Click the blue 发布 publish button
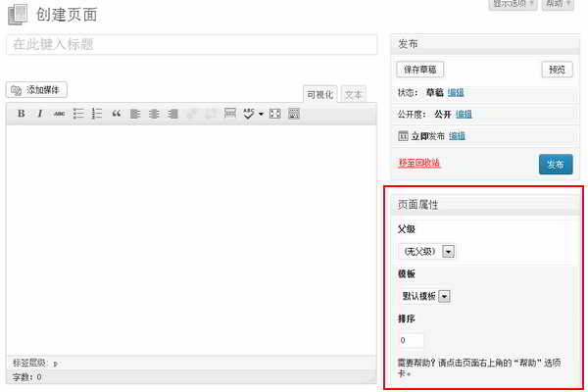Image resolution: width=588 pixels, height=392 pixels. pos(556,165)
